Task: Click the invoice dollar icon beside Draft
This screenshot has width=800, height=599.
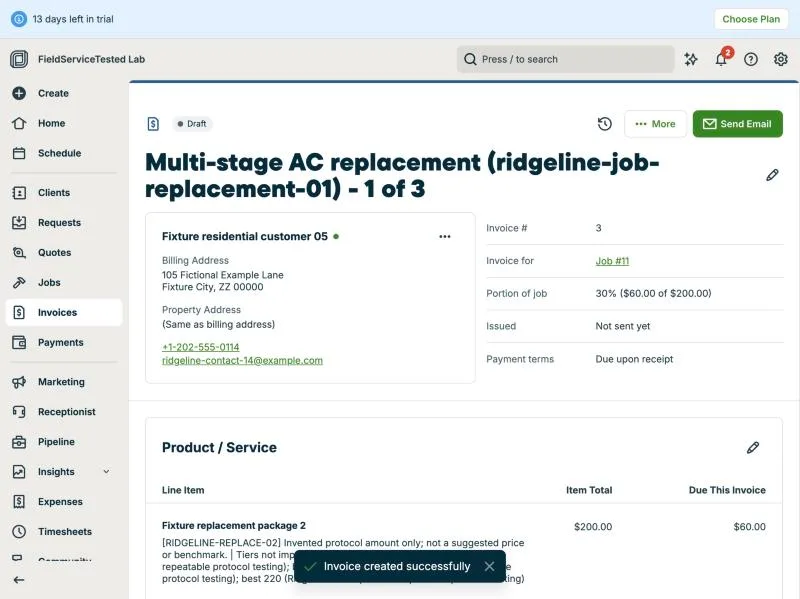Action: click(x=153, y=124)
